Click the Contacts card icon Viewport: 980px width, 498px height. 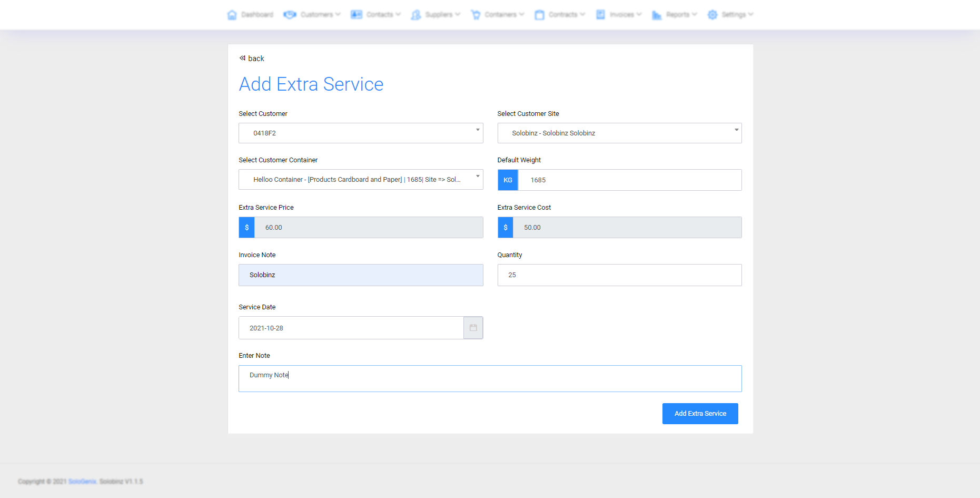(x=357, y=15)
